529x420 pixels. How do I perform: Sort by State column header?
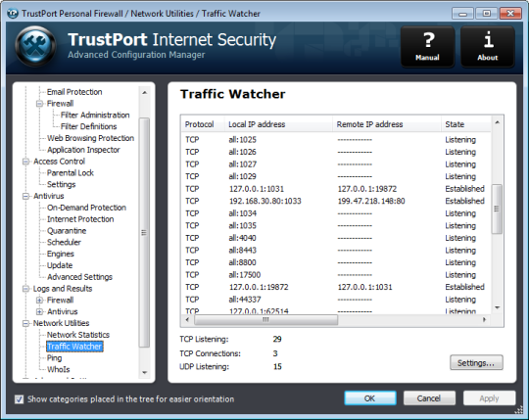pyautogui.click(x=466, y=124)
